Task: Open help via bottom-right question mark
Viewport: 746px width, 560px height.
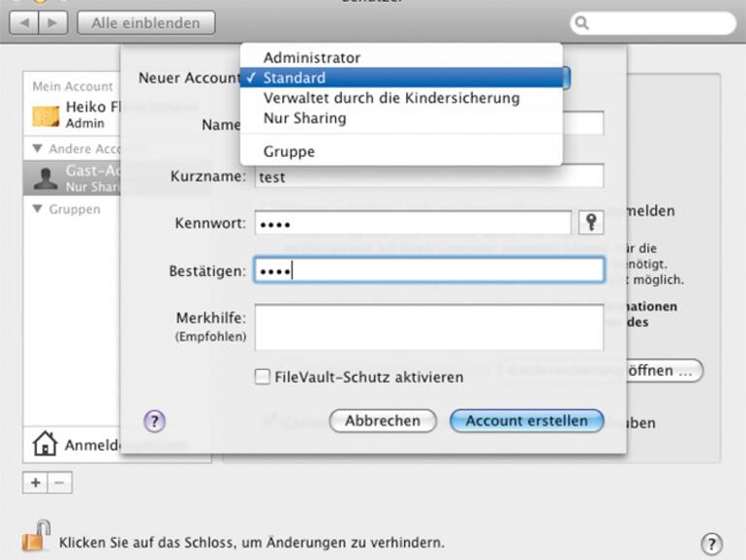Action: pyautogui.click(x=711, y=544)
